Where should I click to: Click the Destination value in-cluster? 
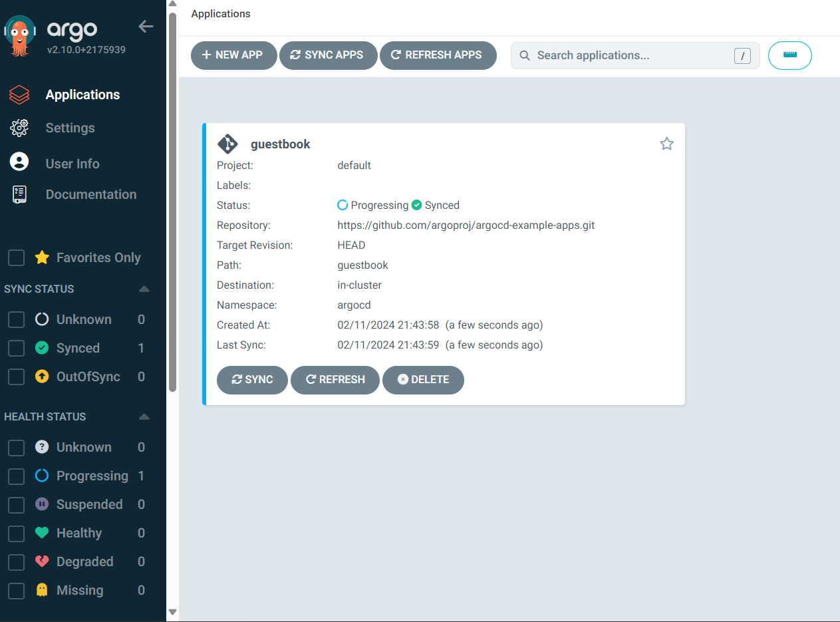360,285
